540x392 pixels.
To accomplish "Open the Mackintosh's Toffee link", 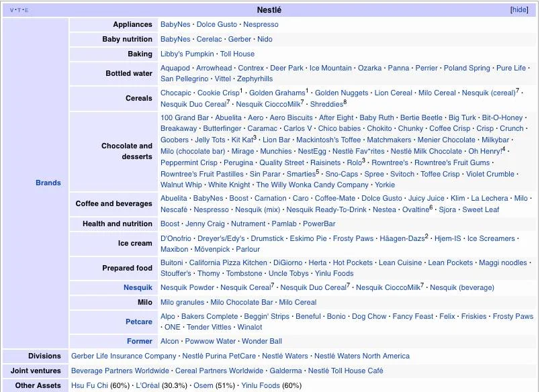I will [x=328, y=140].
